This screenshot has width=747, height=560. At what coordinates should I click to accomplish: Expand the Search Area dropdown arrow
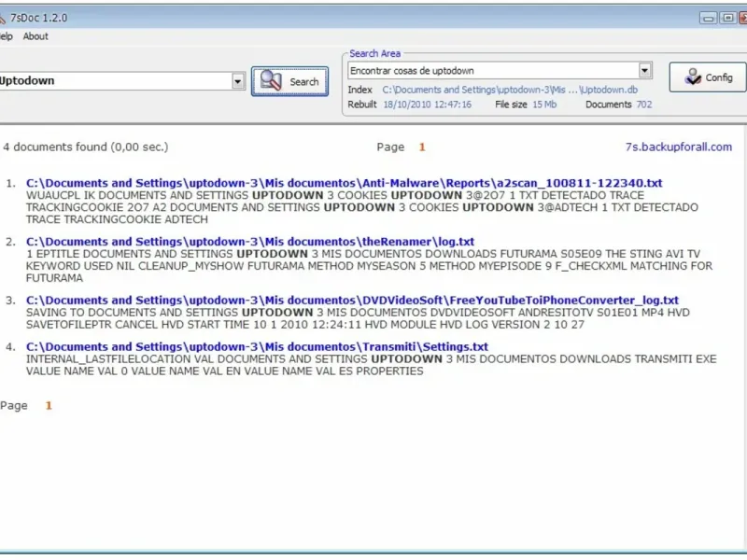click(x=644, y=71)
